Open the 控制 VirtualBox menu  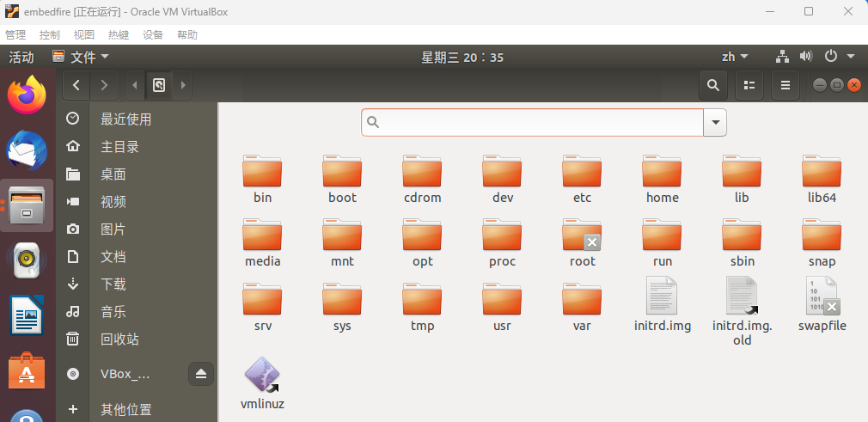point(50,35)
